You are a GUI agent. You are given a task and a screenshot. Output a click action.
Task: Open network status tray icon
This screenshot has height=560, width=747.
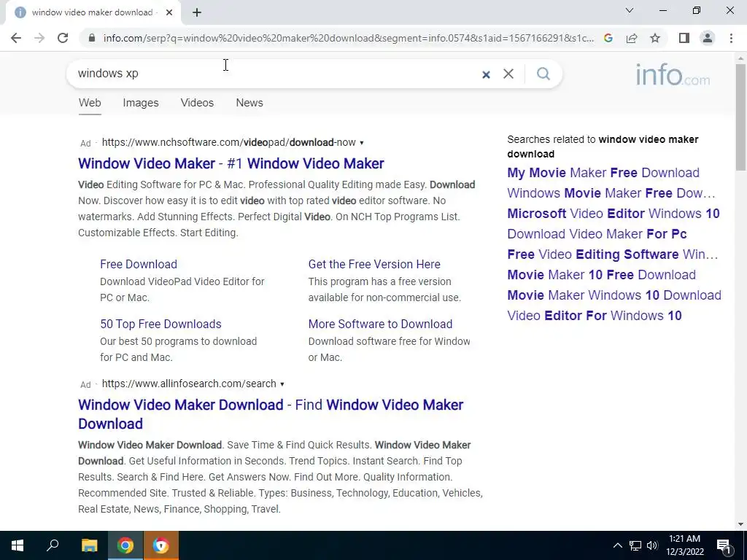[x=635, y=545]
